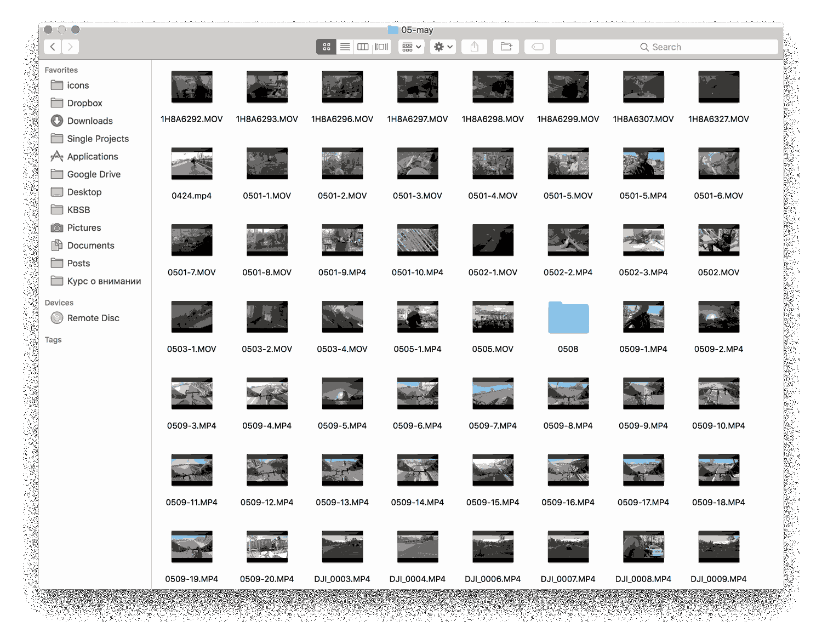822x644 pixels.
Task: Click the Edit Tags toolbar icon
Action: (538, 47)
